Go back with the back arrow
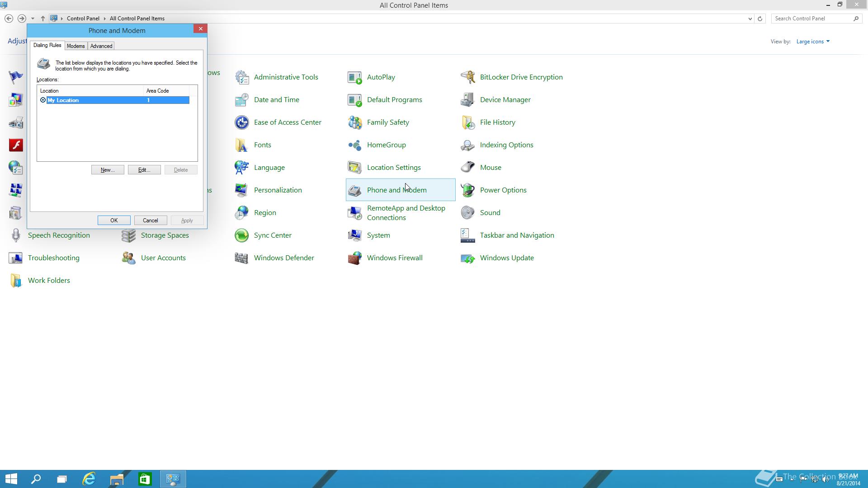 coord(9,19)
